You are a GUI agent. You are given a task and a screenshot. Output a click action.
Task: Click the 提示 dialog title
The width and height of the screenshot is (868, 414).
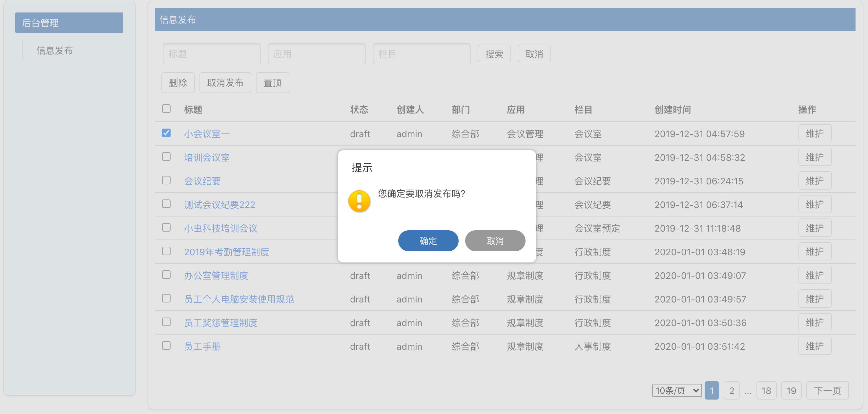[362, 167]
